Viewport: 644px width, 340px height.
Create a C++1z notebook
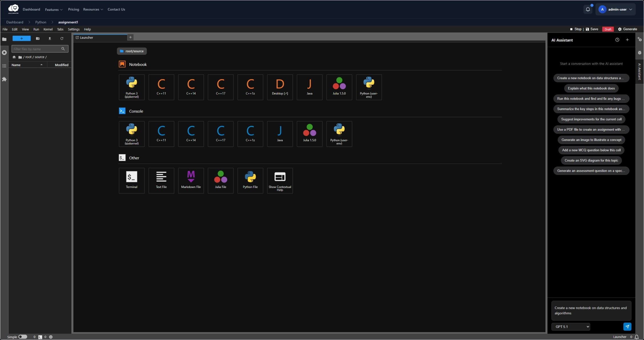click(250, 87)
